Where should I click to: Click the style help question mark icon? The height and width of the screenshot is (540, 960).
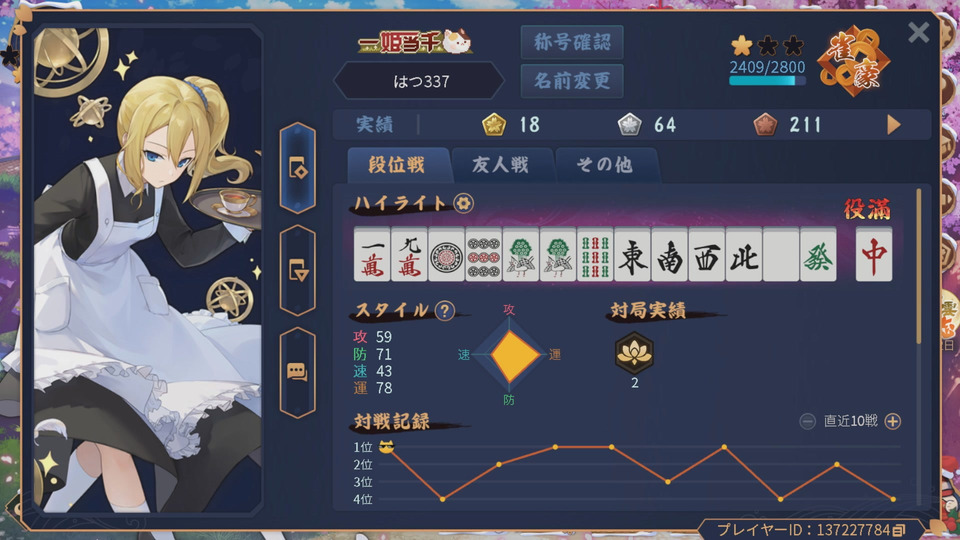(444, 311)
